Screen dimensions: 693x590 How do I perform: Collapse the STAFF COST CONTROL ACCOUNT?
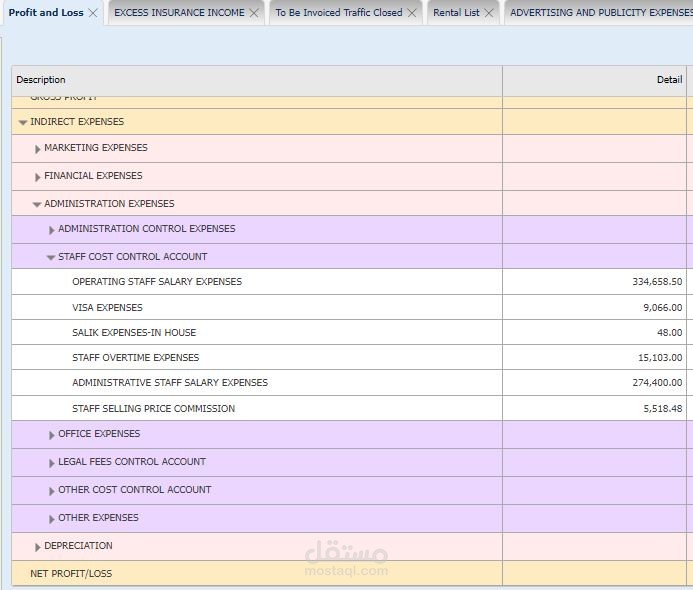click(x=51, y=257)
